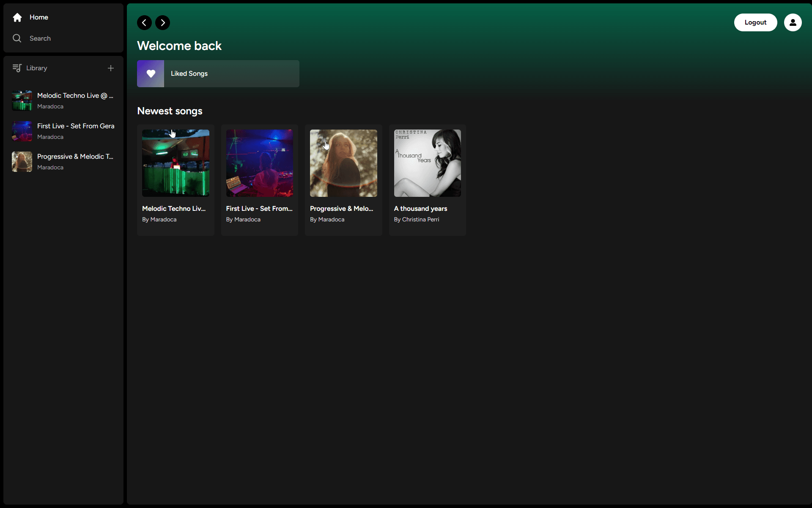Click the Library playlist icon
Image resolution: width=812 pixels, height=508 pixels.
(x=17, y=68)
